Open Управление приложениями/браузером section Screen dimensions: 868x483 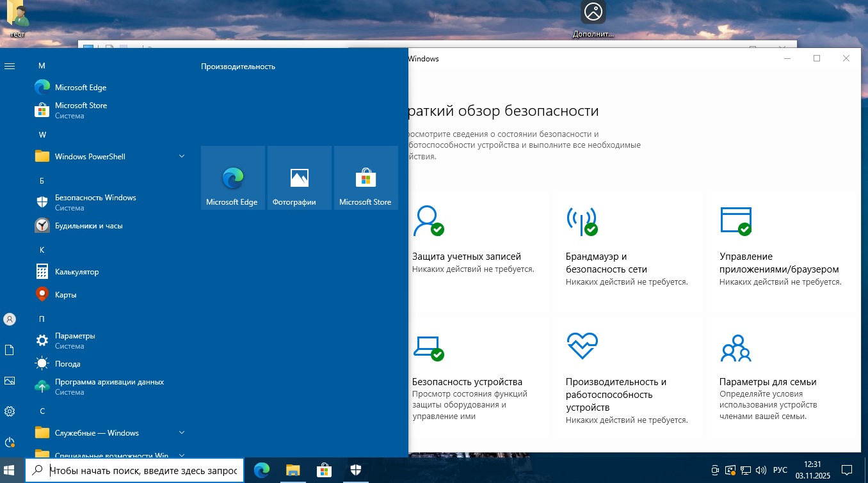(x=781, y=253)
